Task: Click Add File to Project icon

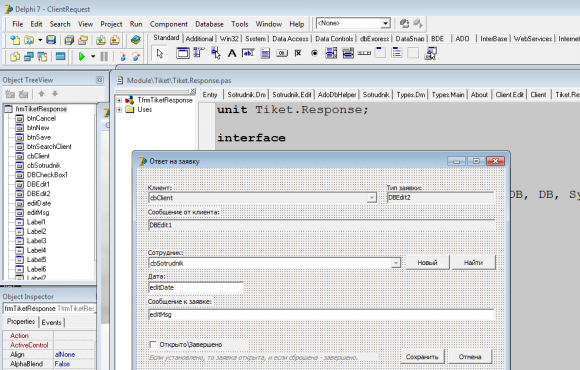Action: click(x=101, y=40)
